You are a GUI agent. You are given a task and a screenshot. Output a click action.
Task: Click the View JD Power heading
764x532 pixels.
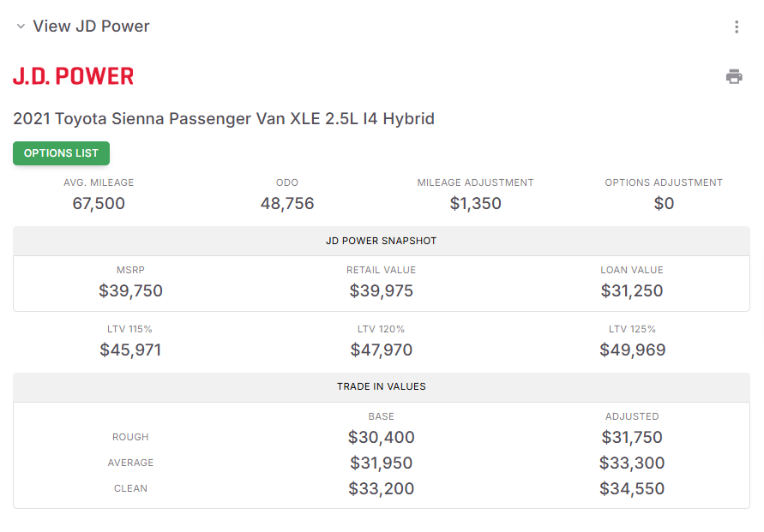pos(91,27)
